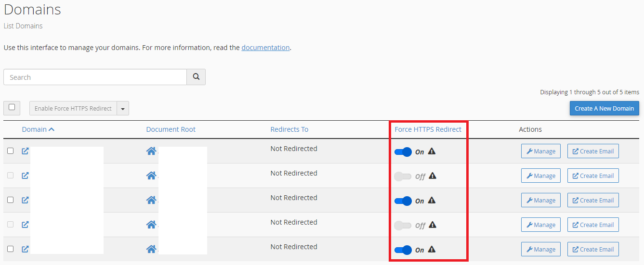Viewport: 644px width, 265px height.
Task: Click warning triangle in second row
Action: 433,176
